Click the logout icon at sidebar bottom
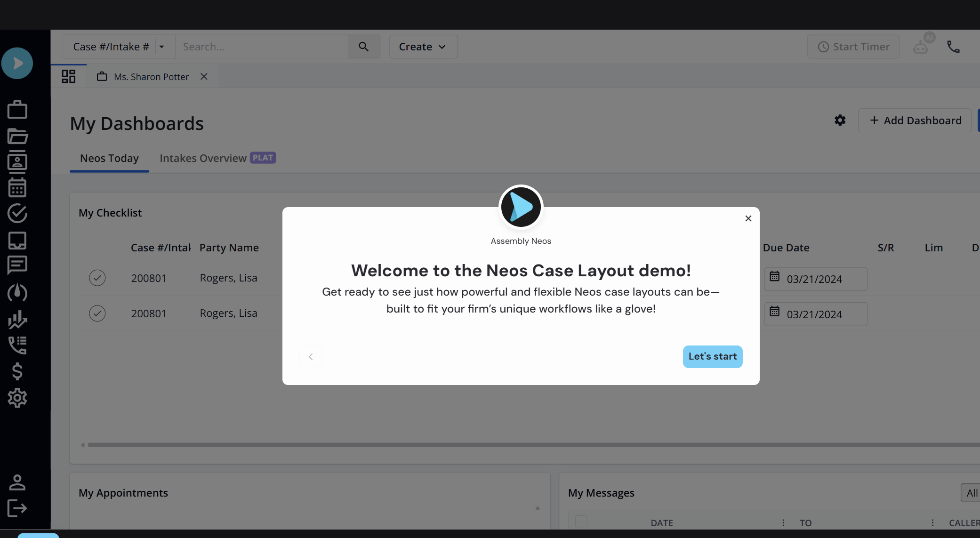Image resolution: width=980 pixels, height=538 pixels. [17, 508]
